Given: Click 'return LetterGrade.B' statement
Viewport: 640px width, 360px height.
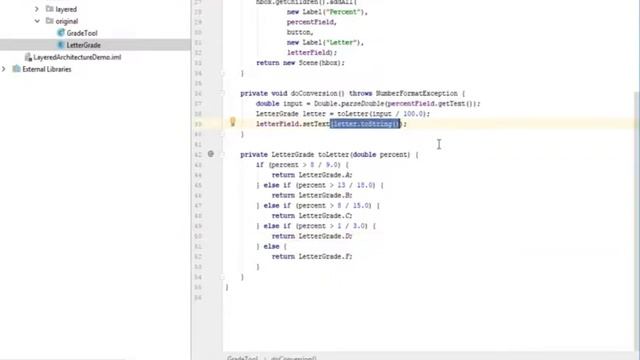Looking at the screenshot, I should click(312, 196).
